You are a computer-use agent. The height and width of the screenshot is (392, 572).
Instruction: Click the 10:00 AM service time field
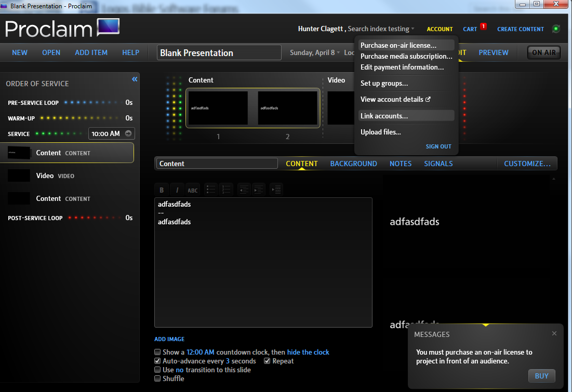point(112,133)
